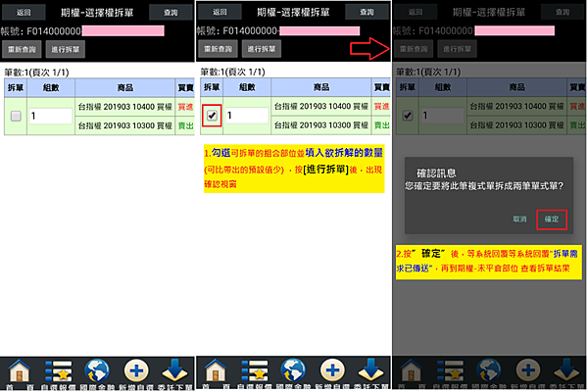Tap the blue down-arrow order icon, left screenshot
The height and width of the screenshot is (391, 588).
click(x=174, y=370)
